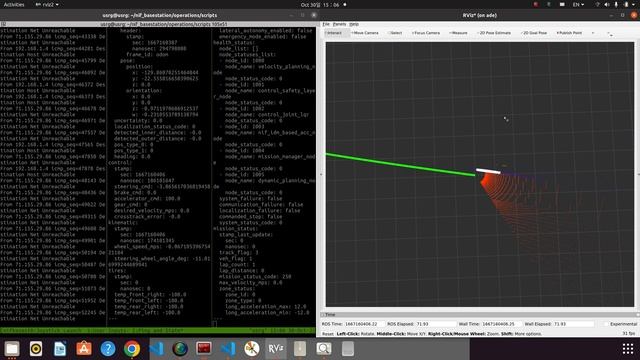640x360 pixels.
Task: Toggle the Experimental checkbox
Action: coord(606,324)
